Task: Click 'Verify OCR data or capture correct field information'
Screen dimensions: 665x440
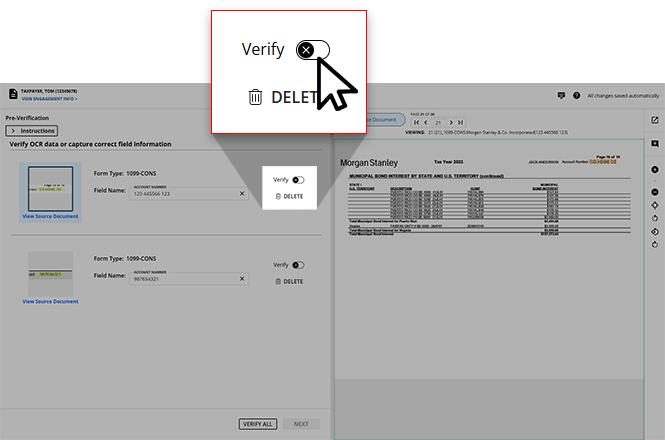Action: point(90,144)
